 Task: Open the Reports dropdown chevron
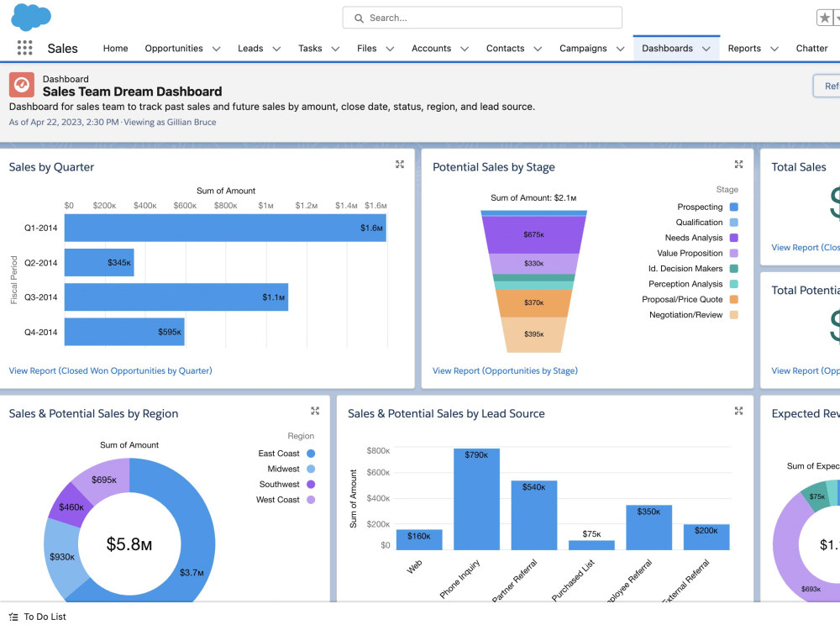pos(774,49)
